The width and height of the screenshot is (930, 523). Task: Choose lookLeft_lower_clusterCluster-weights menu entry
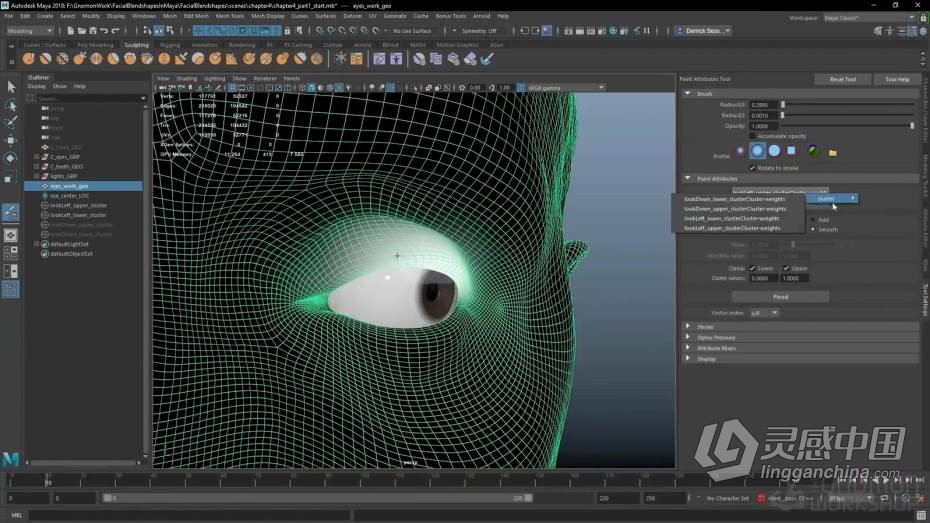(x=731, y=218)
